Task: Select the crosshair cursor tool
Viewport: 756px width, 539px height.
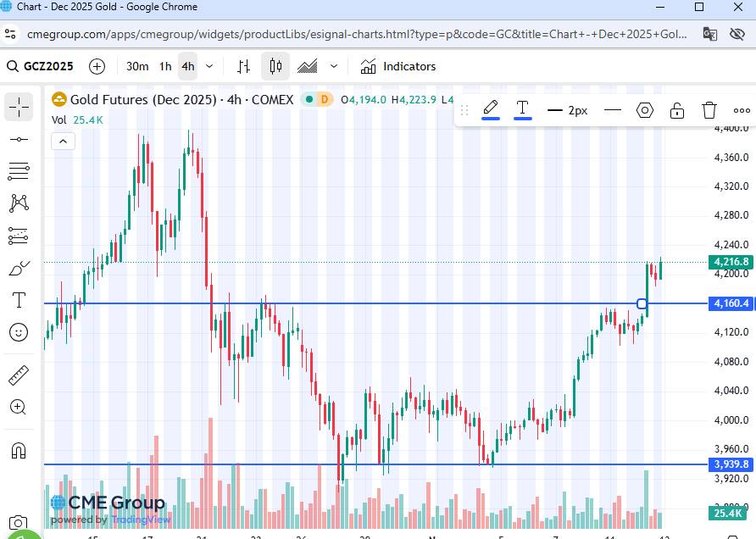Action: point(19,106)
